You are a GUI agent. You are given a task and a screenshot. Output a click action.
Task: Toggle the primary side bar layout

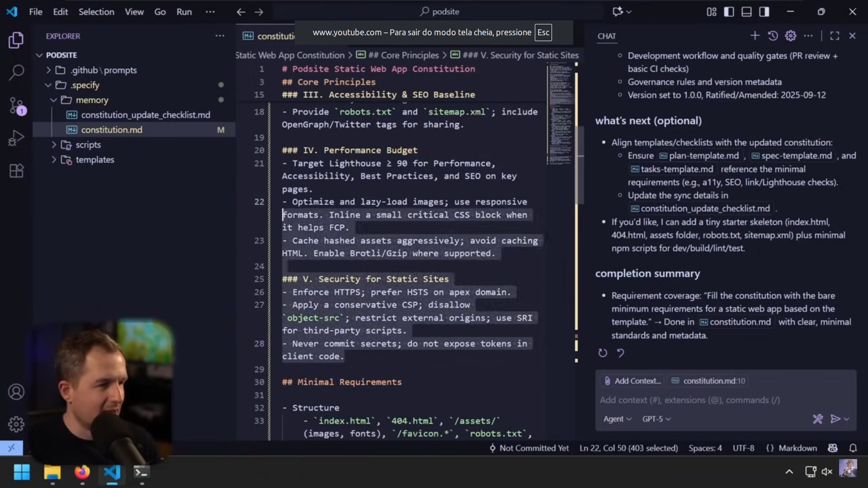point(729,12)
